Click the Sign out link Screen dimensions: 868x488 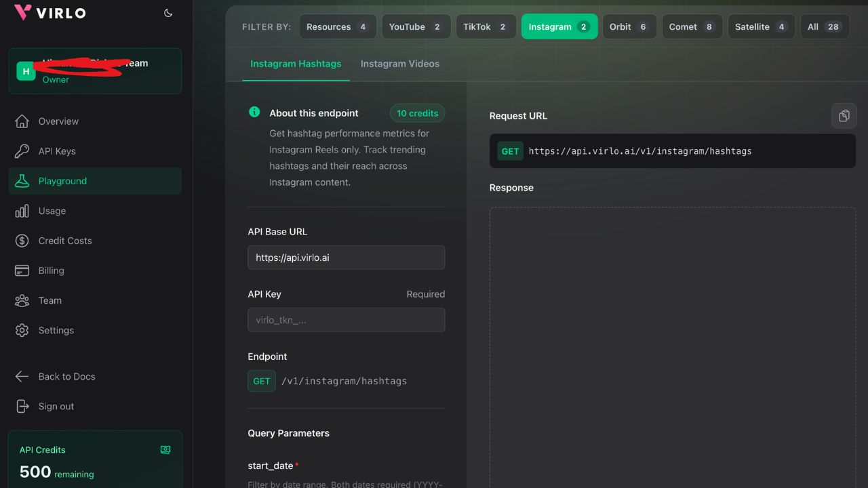pos(95,406)
